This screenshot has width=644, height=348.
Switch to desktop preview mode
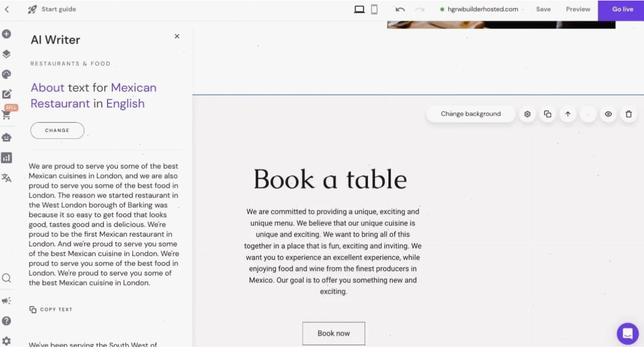(x=359, y=9)
